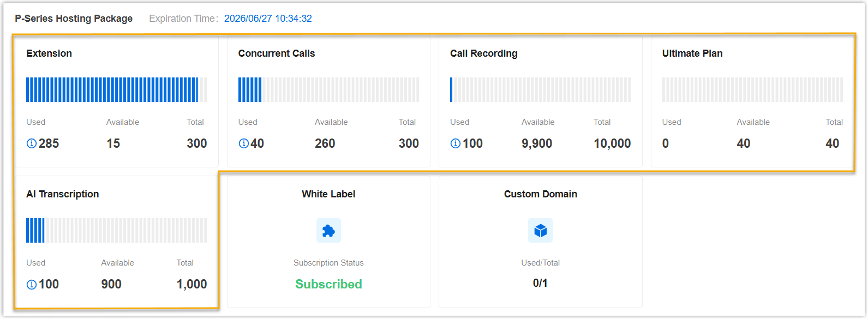Click the AI Transcription usage bar
Screen dimensions: 868x319
(x=116, y=231)
